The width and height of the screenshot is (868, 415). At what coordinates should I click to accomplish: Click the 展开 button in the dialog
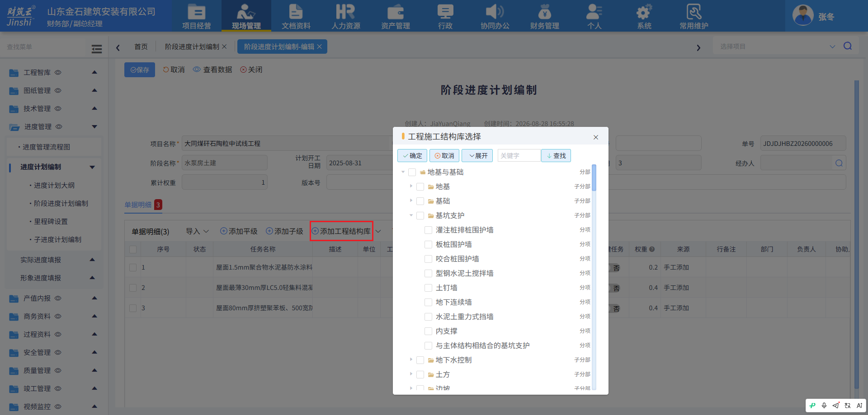[477, 155]
